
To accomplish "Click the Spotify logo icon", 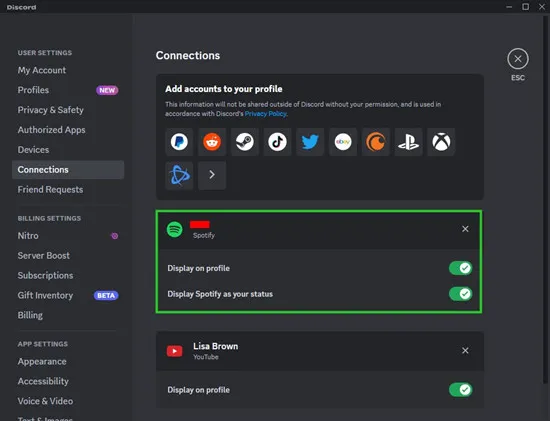I will pyautogui.click(x=174, y=229).
